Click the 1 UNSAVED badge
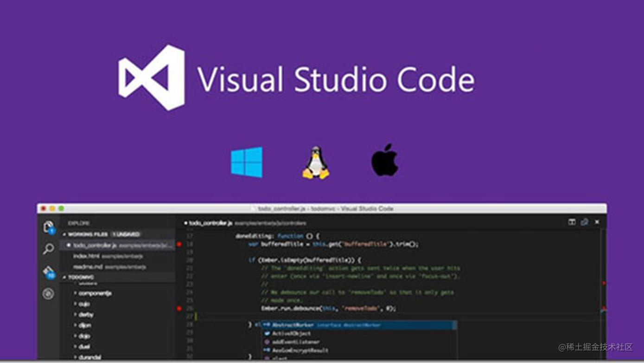This screenshot has width=644, height=363. [126, 234]
